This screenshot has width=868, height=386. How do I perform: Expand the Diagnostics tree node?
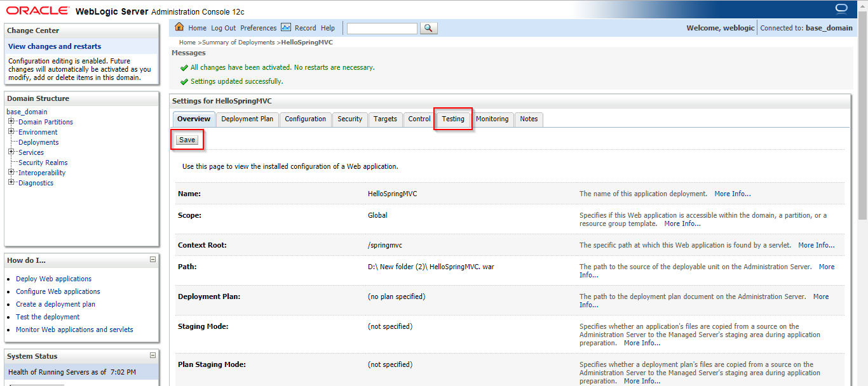pos(11,182)
